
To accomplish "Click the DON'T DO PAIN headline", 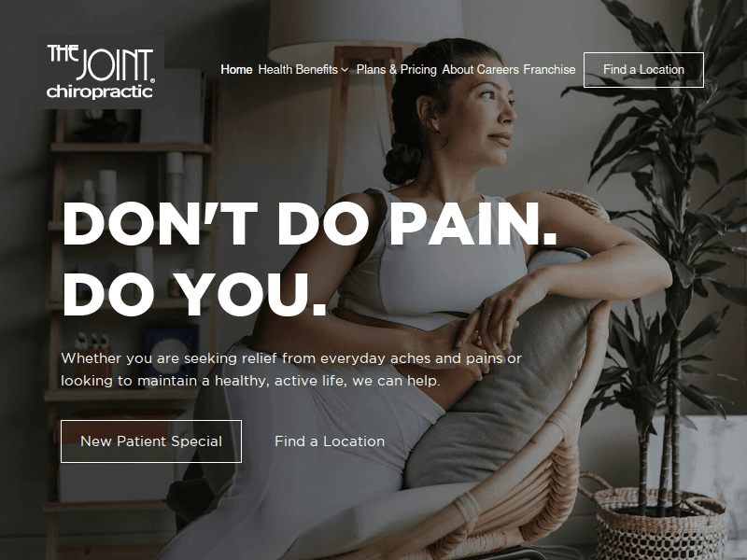I will pos(310,224).
